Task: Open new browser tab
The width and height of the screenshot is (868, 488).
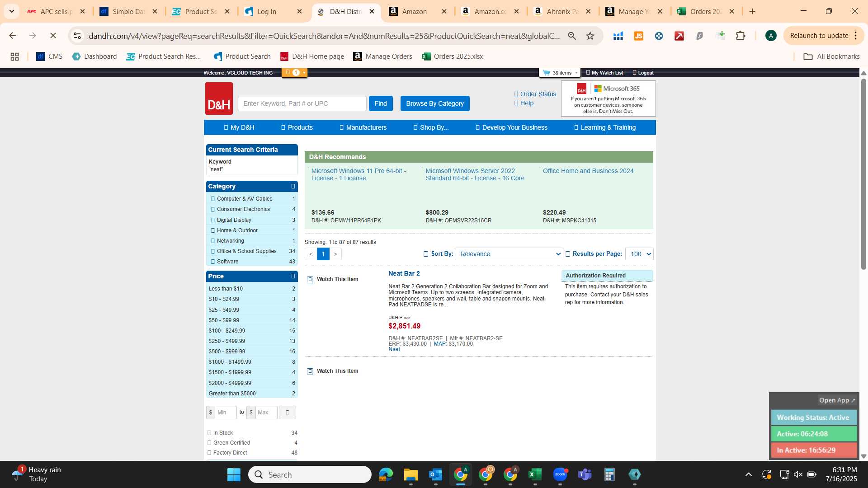Action: tap(752, 11)
